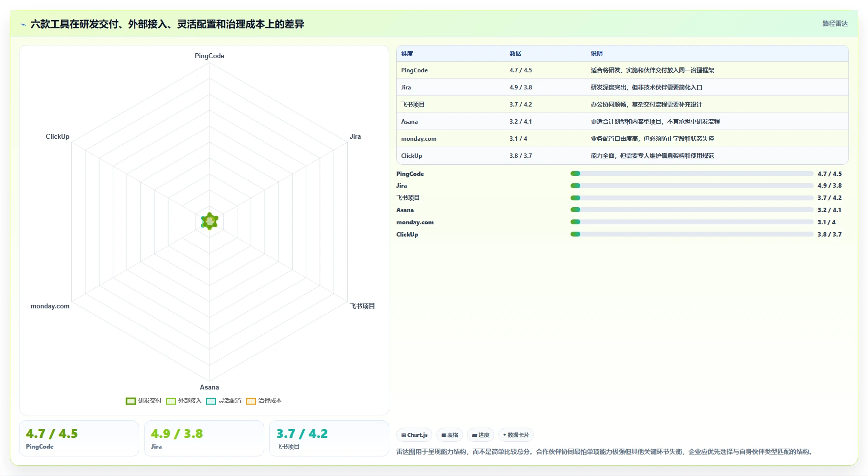This screenshot has height=476, width=868.
Task: Click the footnote starting 雷达图用于呈现能力结构
Action: click(x=606, y=452)
